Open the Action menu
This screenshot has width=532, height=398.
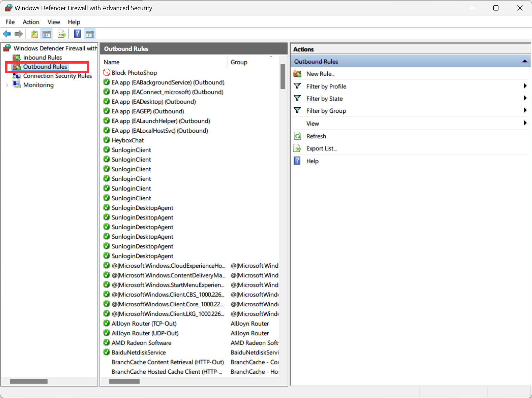coord(31,22)
